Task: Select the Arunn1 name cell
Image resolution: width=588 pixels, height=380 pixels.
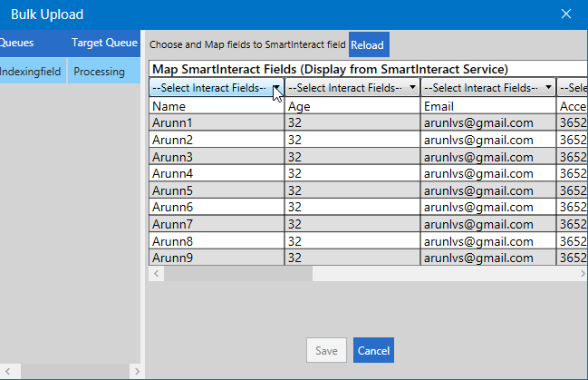Action: pos(217,122)
